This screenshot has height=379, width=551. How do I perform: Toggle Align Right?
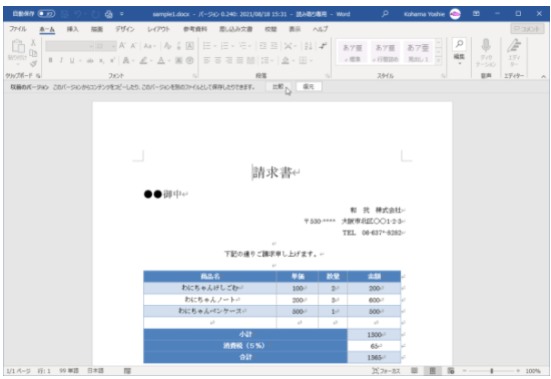[229, 60]
